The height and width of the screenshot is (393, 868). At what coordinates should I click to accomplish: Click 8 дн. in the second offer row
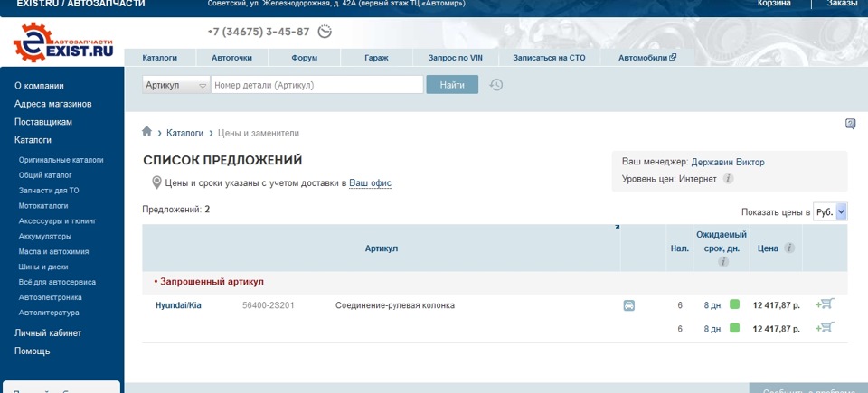click(713, 329)
